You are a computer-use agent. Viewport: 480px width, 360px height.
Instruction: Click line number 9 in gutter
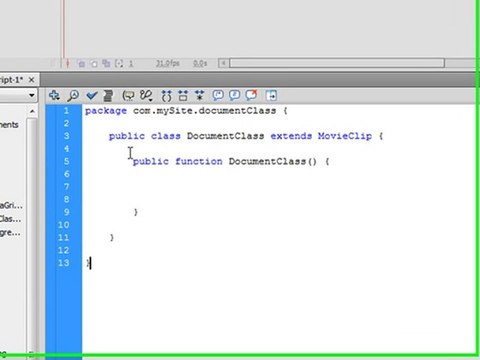(66, 212)
